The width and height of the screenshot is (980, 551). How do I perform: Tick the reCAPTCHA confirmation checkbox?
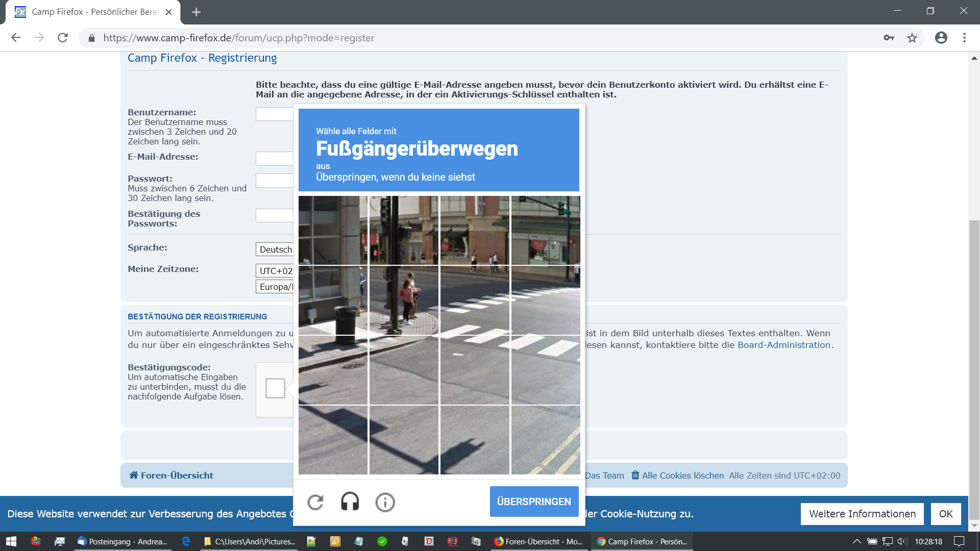[x=275, y=388]
